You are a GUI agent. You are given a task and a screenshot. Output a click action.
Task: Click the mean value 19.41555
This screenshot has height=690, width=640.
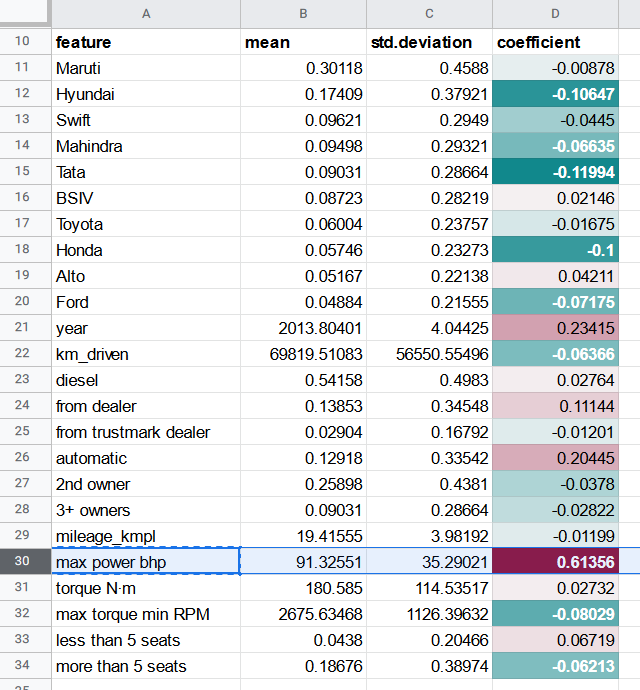point(303,536)
